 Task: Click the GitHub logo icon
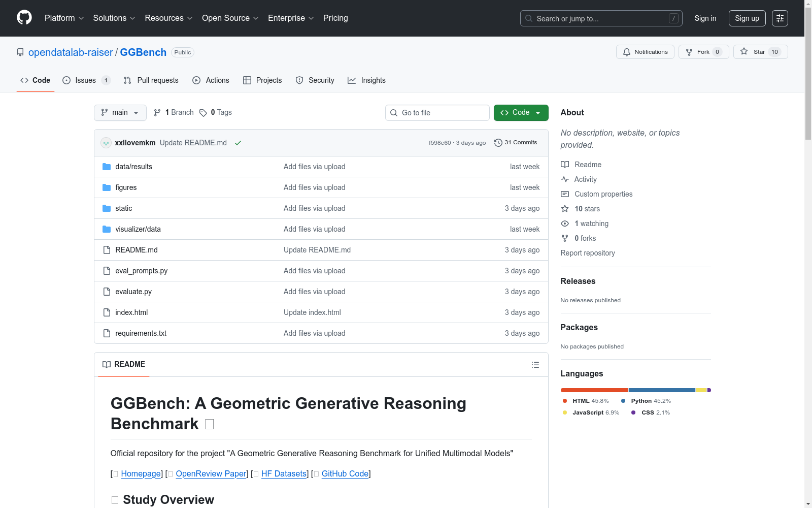[24, 18]
